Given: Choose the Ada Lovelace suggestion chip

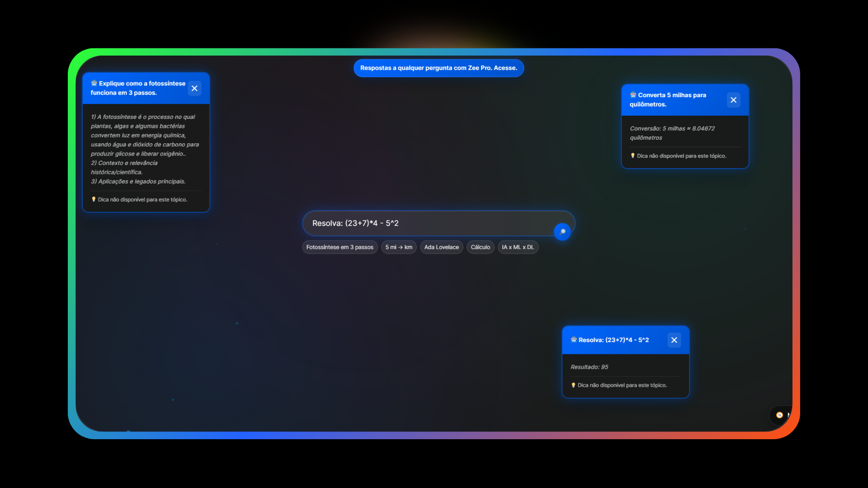Looking at the screenshot, I should click(x=441, y=247).
